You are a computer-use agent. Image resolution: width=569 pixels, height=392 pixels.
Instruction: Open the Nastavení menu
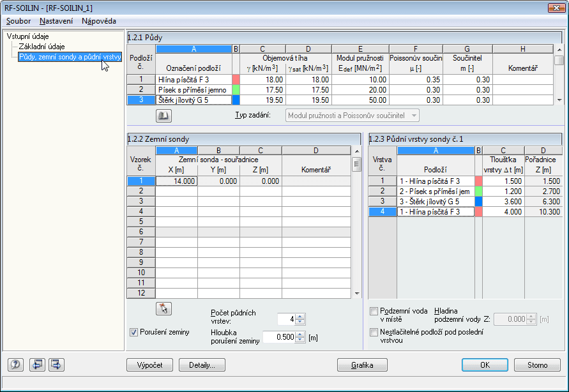56,21
